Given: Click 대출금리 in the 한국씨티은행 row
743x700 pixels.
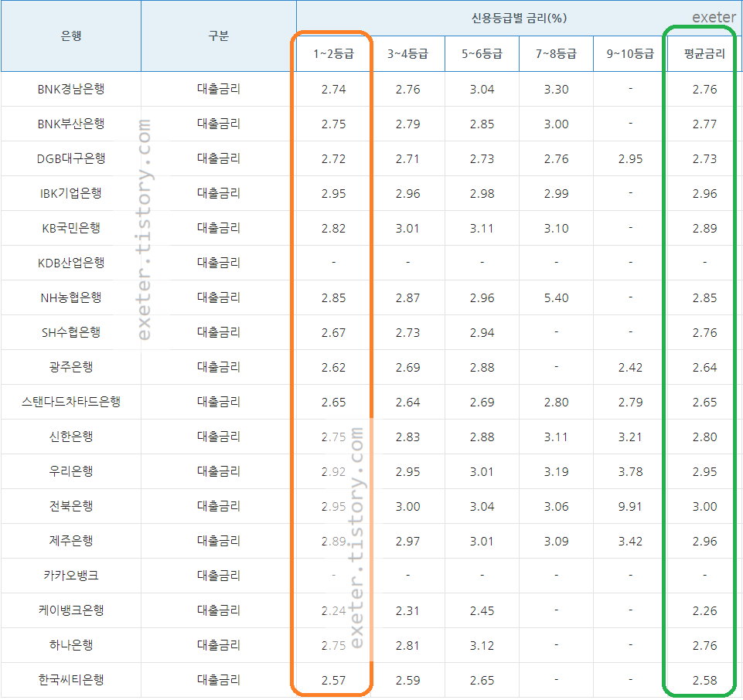Looking at the screenshot, I should click(x=219, y=680).
